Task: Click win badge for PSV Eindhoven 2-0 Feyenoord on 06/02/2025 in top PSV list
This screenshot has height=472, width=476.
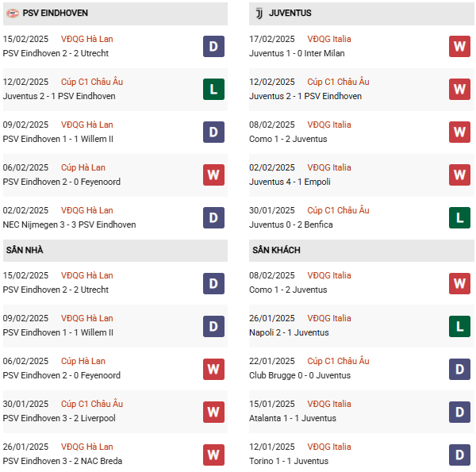Action: pos(213,175)
